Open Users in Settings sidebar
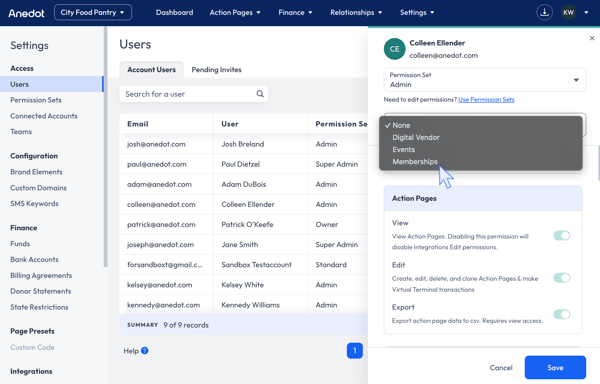Viewport: 600px width, 384px height. pyautogui.click(x=52, y=84)
